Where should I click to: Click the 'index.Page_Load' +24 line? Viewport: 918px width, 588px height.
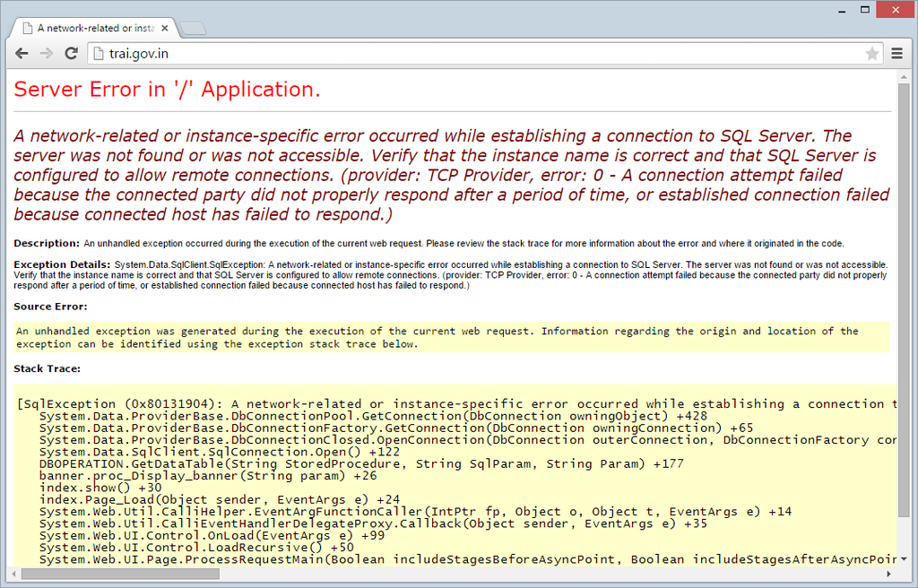pos(220,499)
